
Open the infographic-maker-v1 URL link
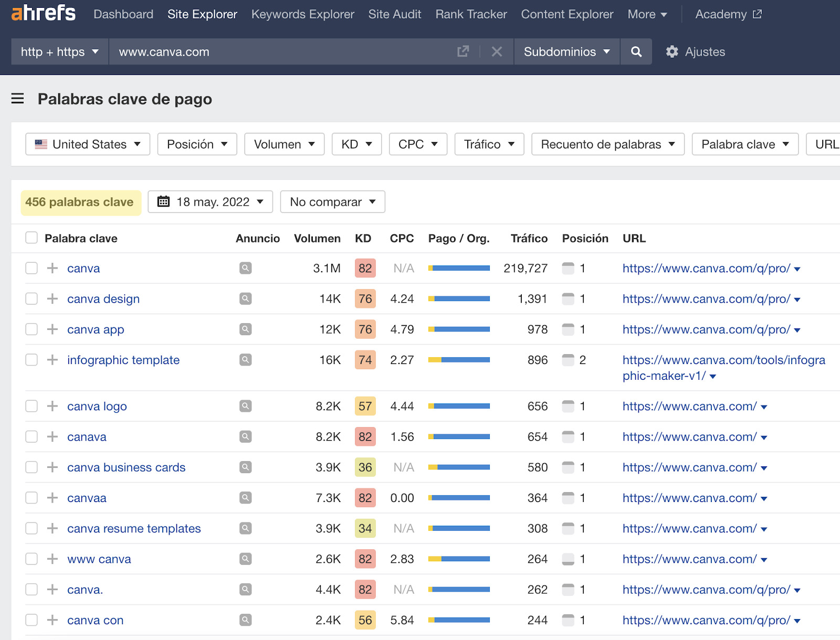tap(724, 367)
